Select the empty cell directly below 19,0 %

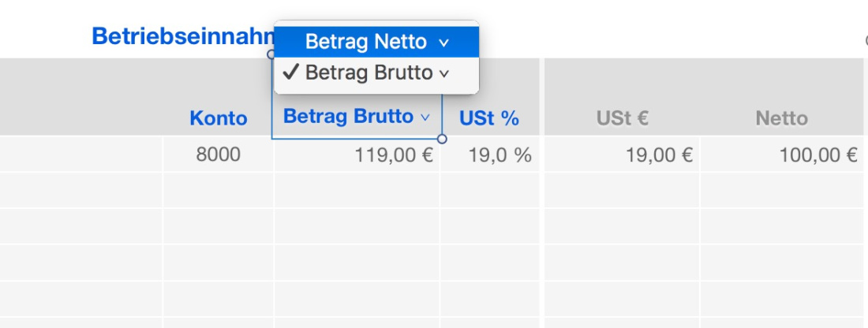pyautogui.click(x=492, y=190)
